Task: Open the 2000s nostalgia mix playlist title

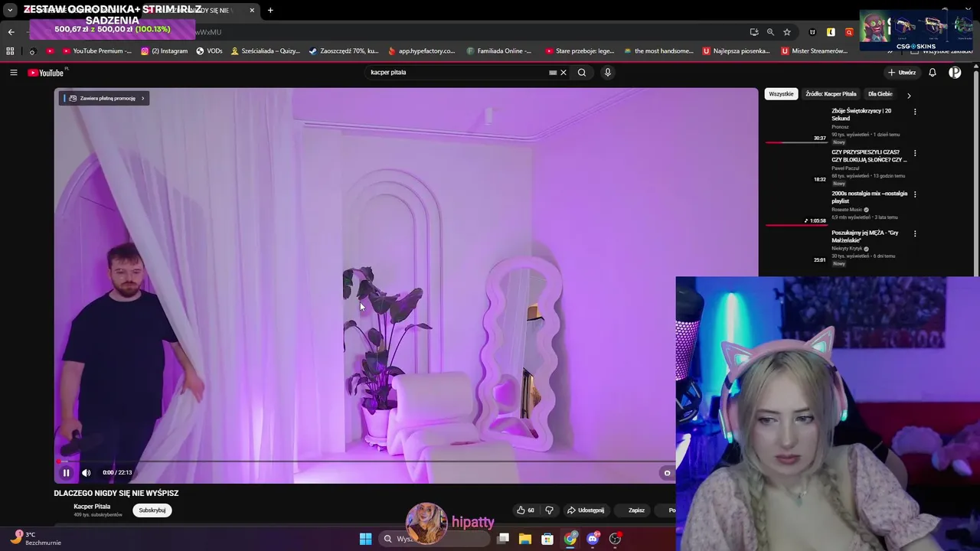Action: click(869, 197)
